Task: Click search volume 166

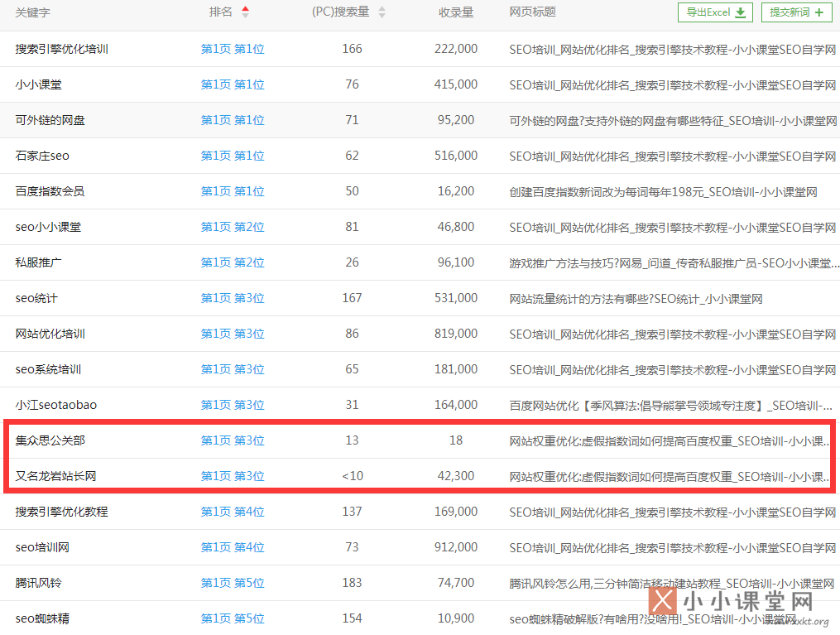Action: click(x=352, y=49)
